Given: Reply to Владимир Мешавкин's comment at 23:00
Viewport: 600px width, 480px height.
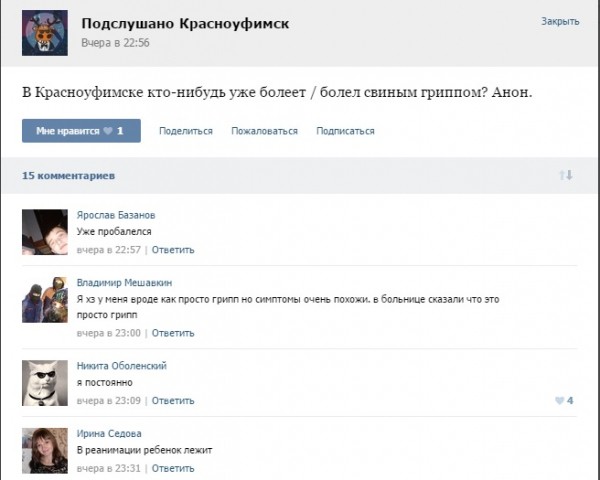Looking at the screenshot, I should pos(173,333).
